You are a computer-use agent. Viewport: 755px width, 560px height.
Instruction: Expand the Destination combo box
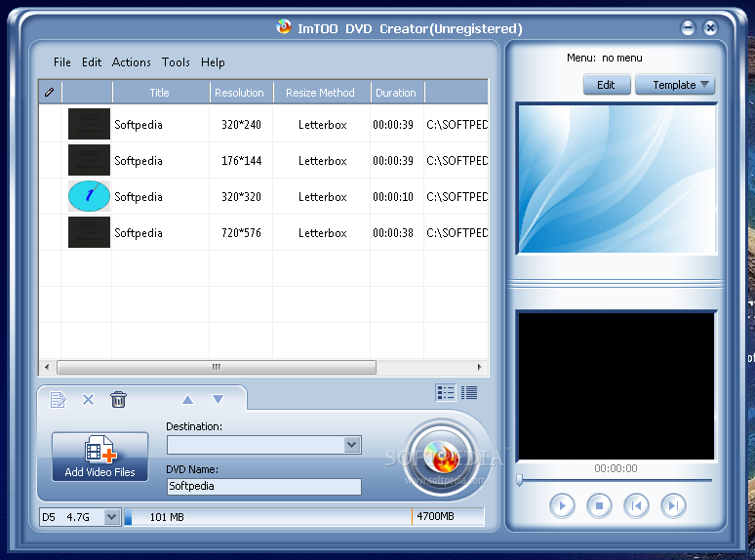pyautogui.click(x=352, y=445)
